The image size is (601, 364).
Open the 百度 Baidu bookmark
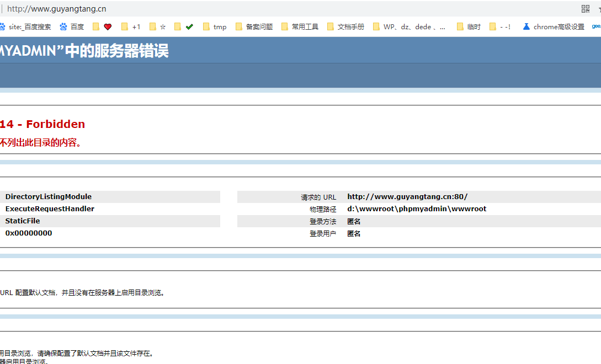[x=72, y=26]
